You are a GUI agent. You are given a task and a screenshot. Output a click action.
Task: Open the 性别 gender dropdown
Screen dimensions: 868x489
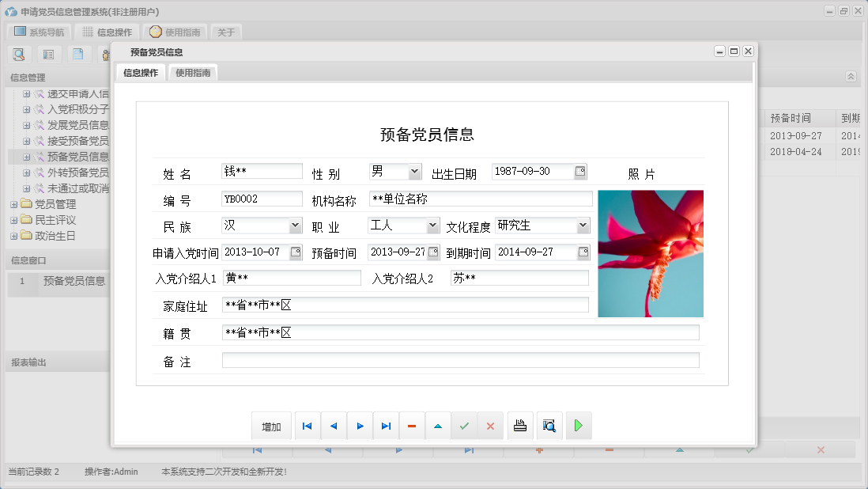point(414,171)
